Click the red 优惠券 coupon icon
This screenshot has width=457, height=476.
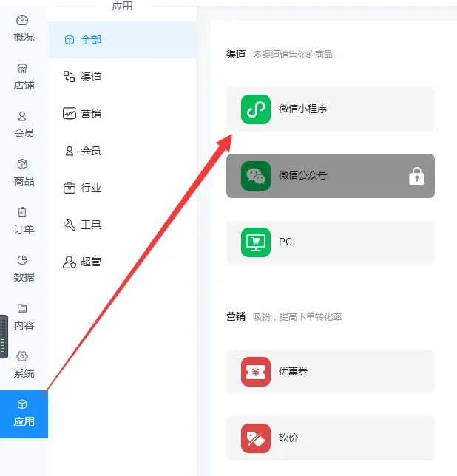click(x=256, y=372)
